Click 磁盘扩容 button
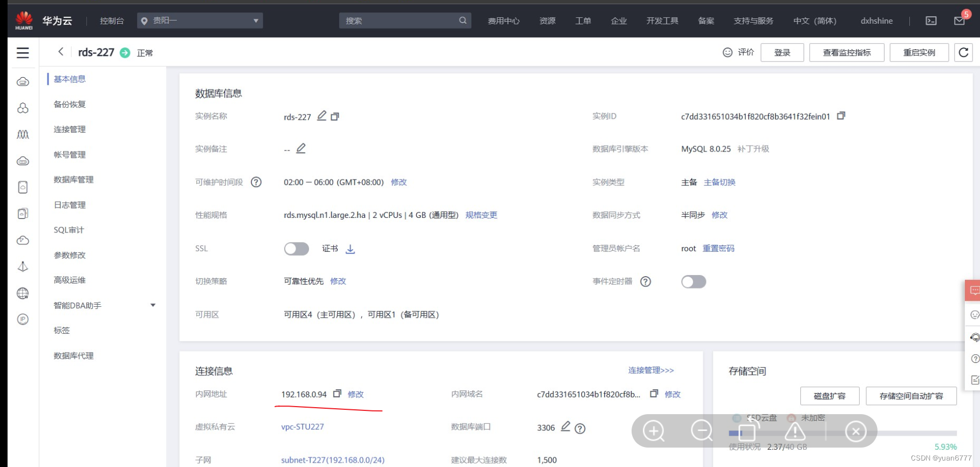 tap(830, 396)
